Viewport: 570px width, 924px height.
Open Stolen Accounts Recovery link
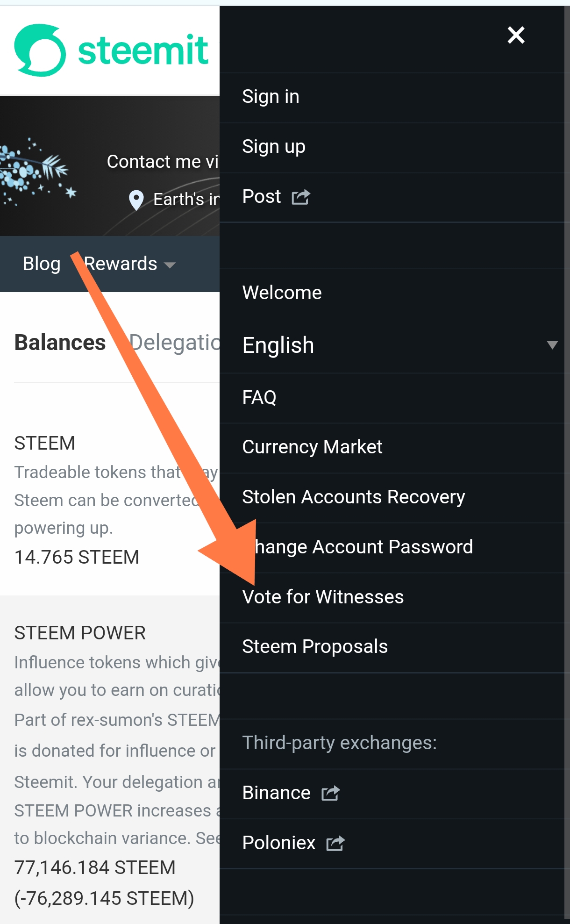point(353,497)
